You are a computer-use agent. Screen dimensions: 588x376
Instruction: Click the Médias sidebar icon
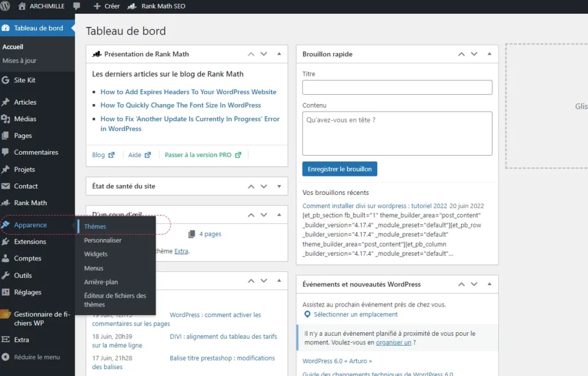coord(6,119)
